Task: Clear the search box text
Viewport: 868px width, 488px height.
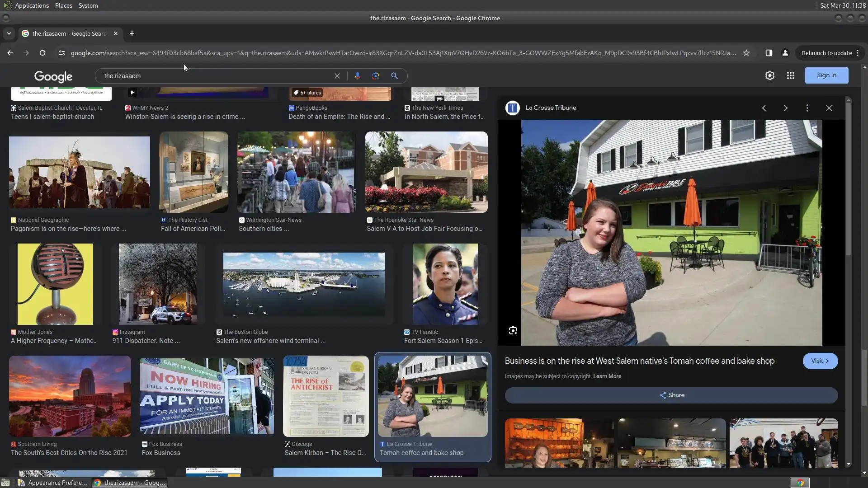Action: pyautogui.click(x=337, y=76)
